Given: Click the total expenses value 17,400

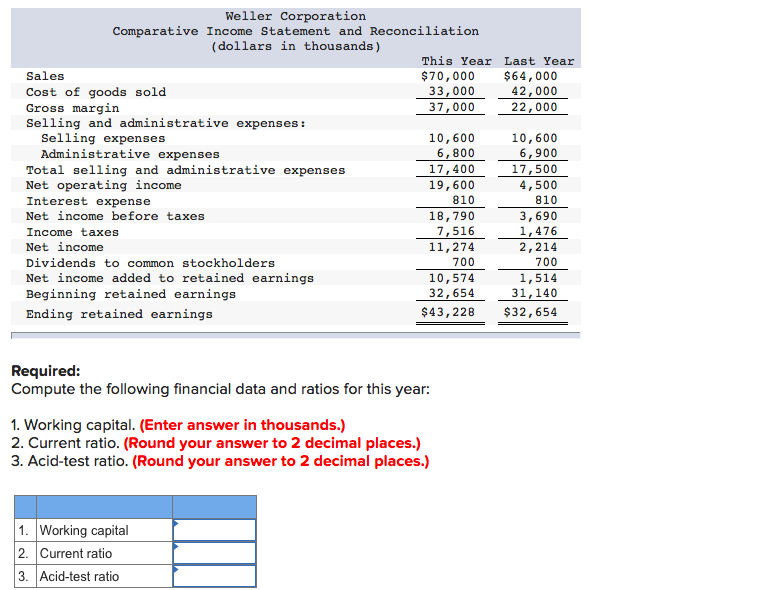Looking at the screenshot, I should [x=452, y=169].
